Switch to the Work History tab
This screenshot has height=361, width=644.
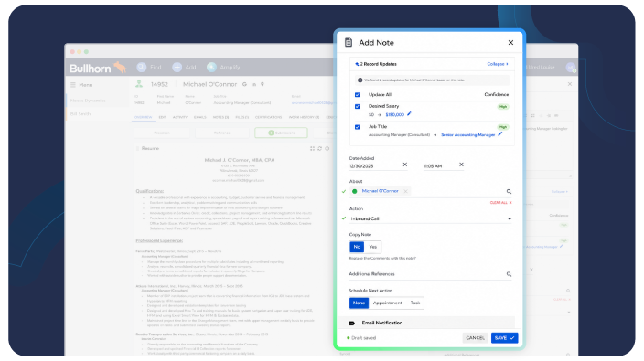pos(304,117)
